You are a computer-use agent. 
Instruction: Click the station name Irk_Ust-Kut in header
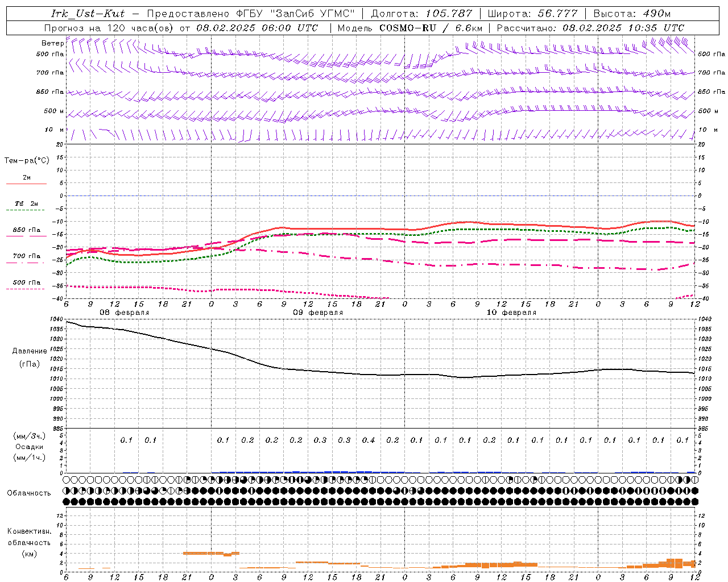[x=88, y=14]
